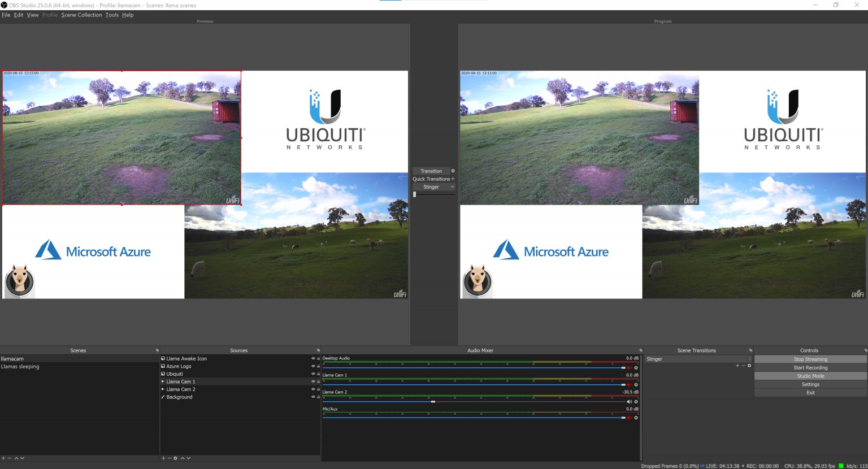Click Stop Streaming button
This screenshot has height=469, width=868.
[810, 359]
